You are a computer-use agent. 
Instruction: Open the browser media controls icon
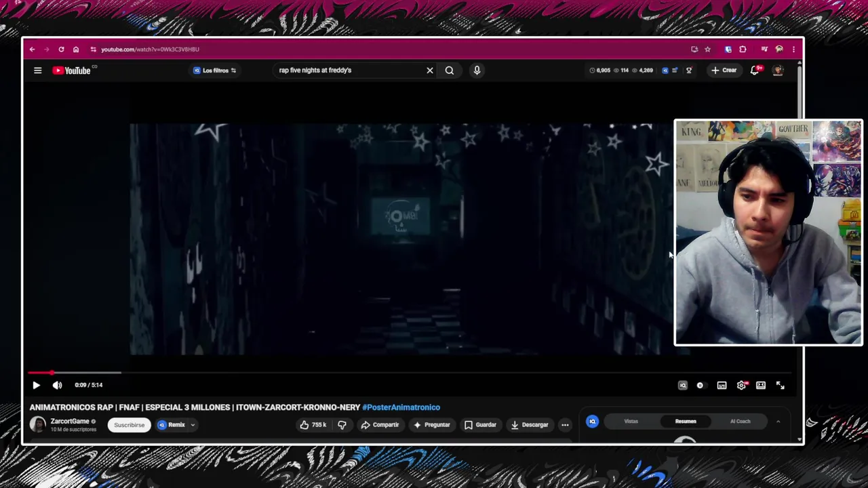[x=764, y=49]
